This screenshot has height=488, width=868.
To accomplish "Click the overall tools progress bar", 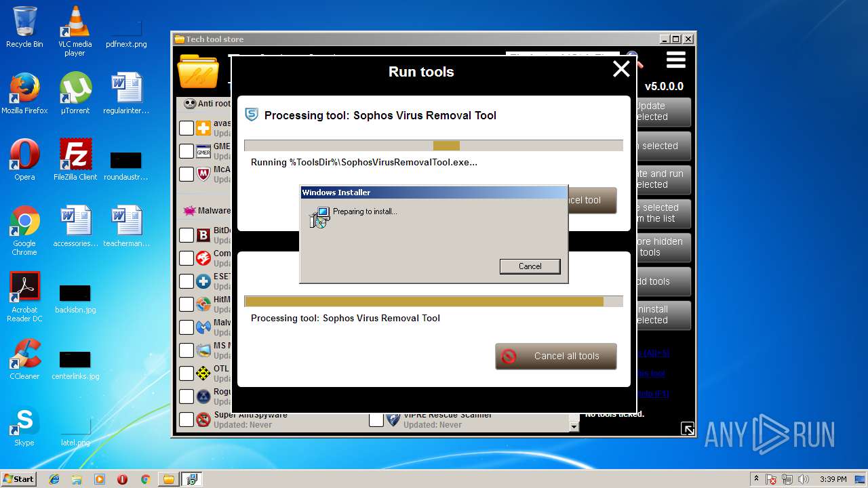I will pos(433,302).
